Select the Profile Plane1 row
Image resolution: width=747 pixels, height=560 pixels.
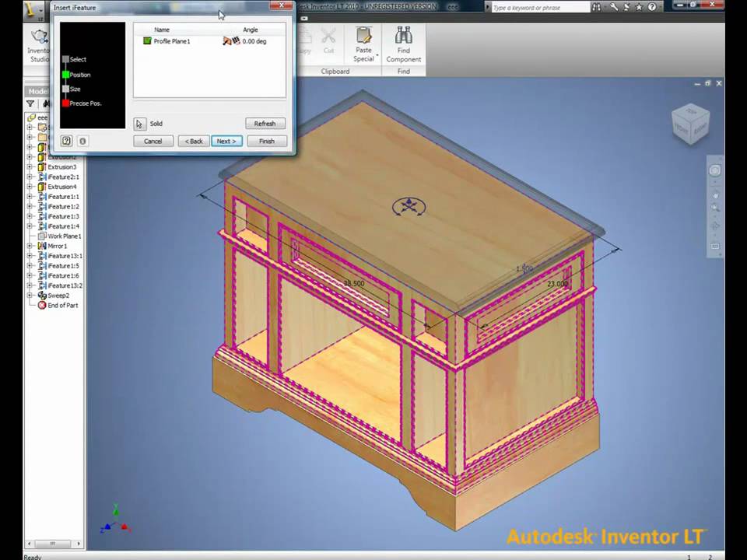point(209,41)
